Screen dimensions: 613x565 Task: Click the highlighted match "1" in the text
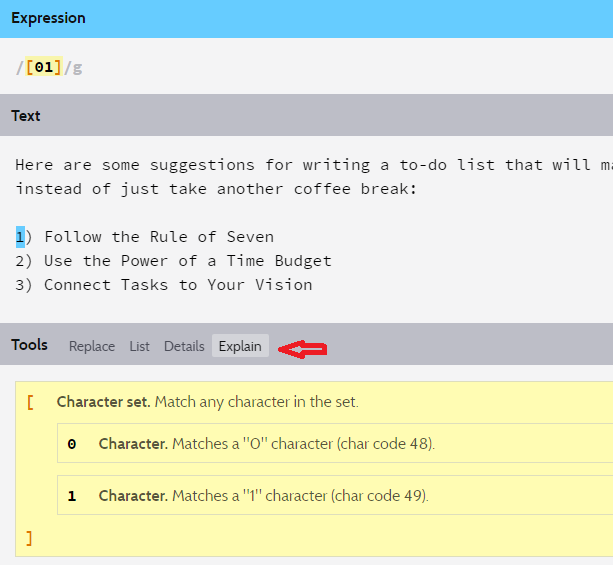[x=20, y=237]
